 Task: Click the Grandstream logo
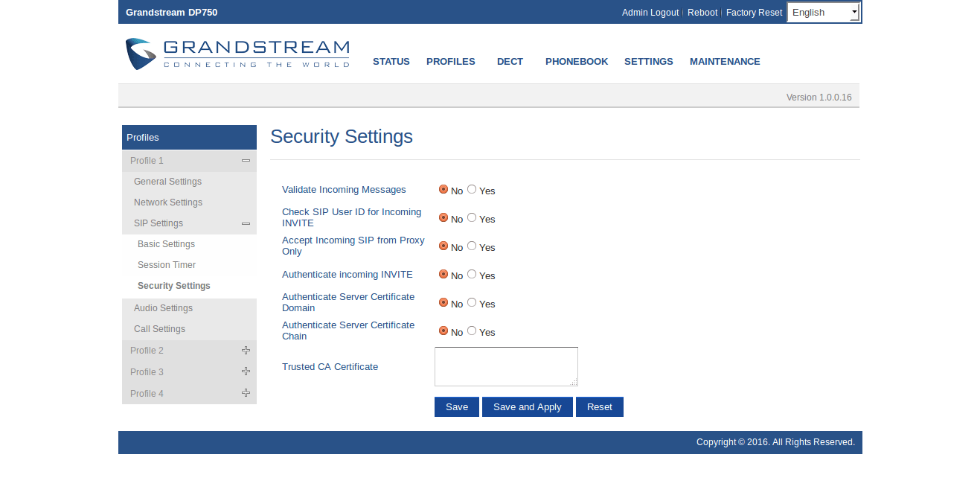tap(237, 54)
